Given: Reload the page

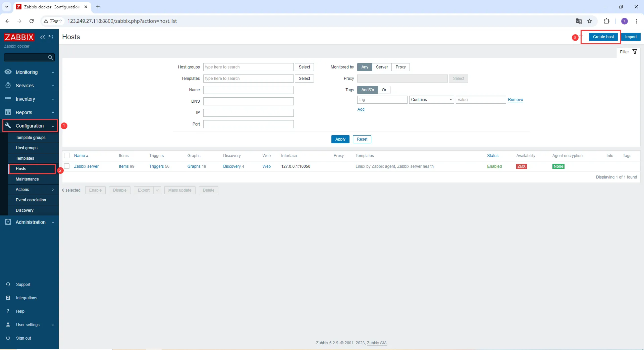Looking at the screenshot, I should tap(32, 21).
